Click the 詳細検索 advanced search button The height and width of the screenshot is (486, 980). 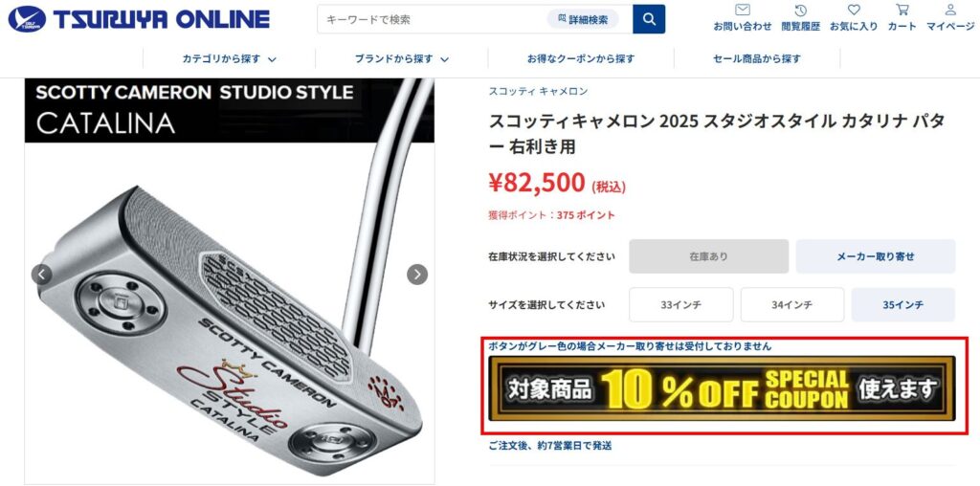pos(583,19)
